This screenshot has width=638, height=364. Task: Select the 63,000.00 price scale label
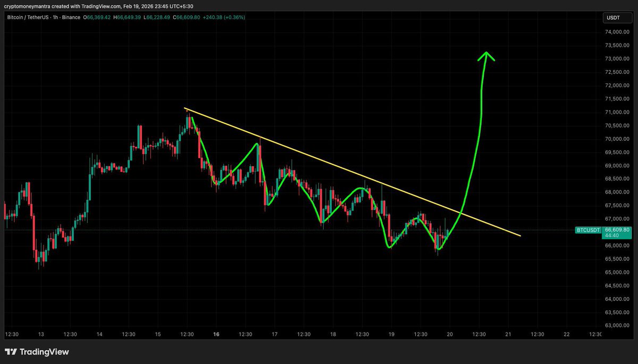617,325
